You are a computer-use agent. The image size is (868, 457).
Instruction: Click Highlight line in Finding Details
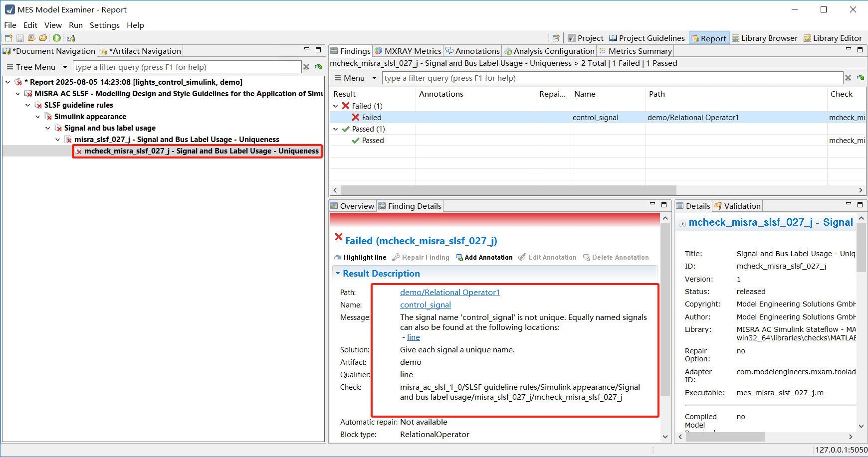coord(360,257)
